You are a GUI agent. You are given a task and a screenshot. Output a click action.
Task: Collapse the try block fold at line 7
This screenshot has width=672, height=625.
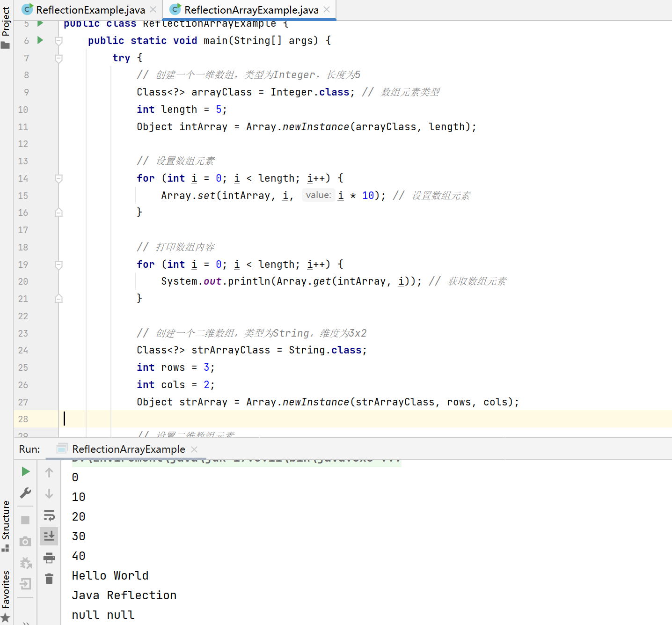coord(59,58)
